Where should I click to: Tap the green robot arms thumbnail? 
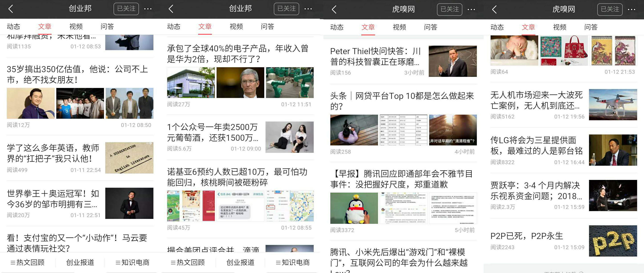pos(290,82)
